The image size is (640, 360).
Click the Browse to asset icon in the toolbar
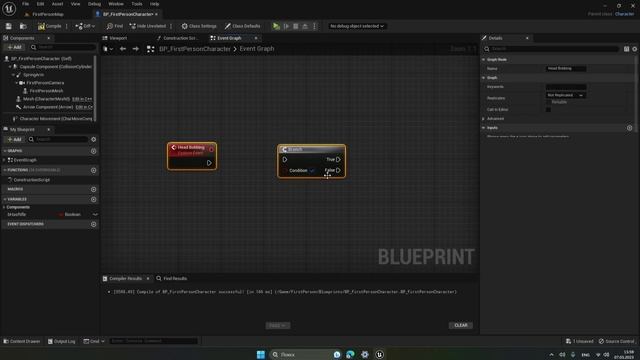[23, 26]
